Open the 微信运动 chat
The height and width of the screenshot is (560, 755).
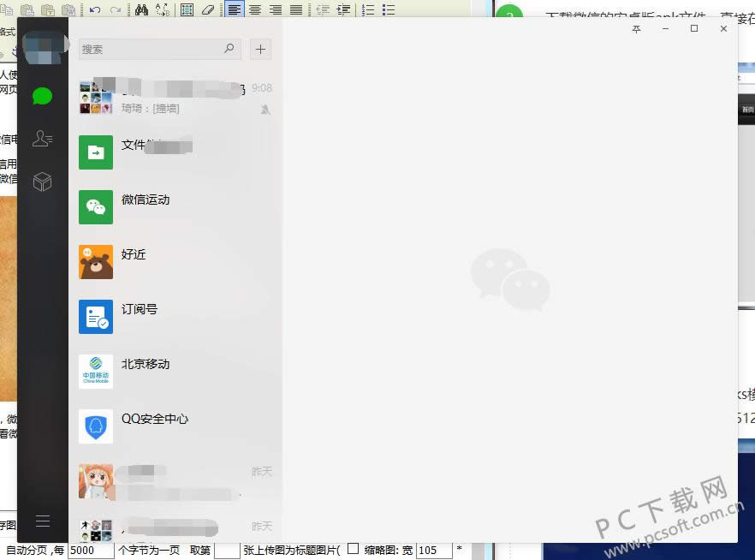click(175, 206)
